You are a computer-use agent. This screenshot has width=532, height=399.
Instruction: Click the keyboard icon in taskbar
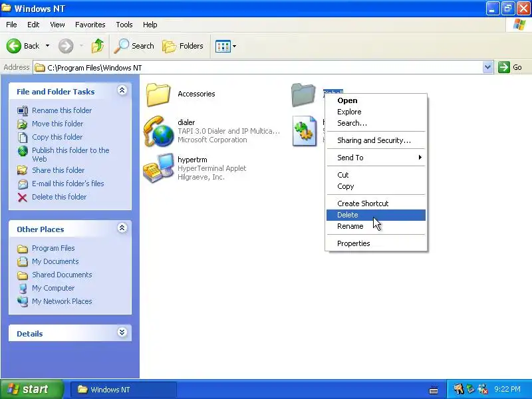click(x=434, y=390)
